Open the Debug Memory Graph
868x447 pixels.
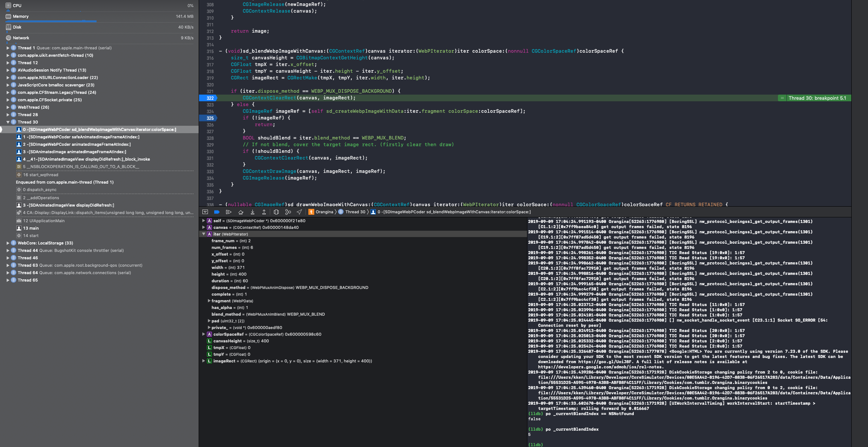tap(288, 212)
